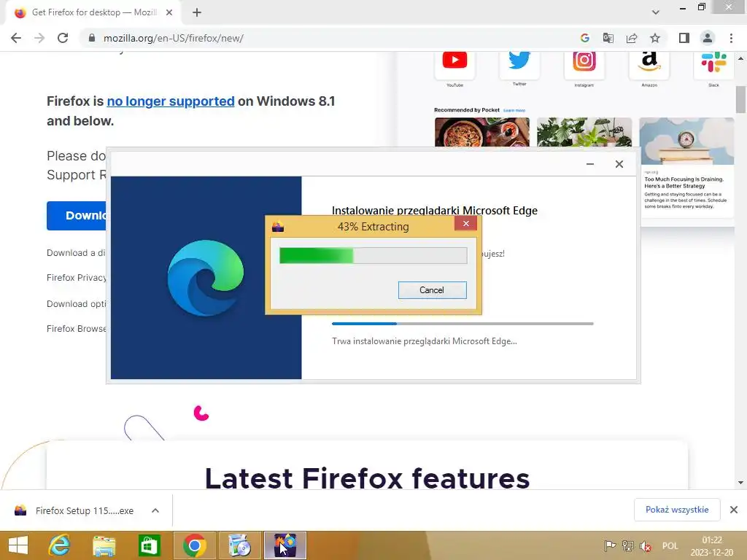The image size is (747, 560).
Task: Click the page vertical scrollbar thumb
Action: coord(740,99)
